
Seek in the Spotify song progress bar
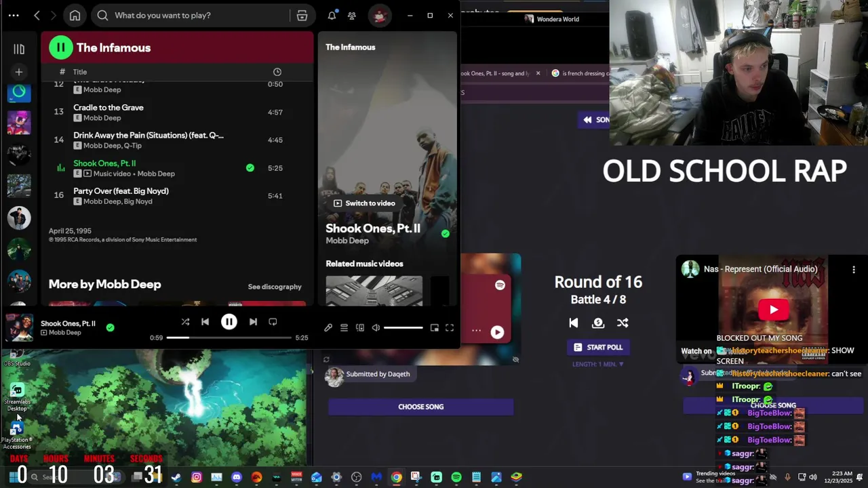231,338
